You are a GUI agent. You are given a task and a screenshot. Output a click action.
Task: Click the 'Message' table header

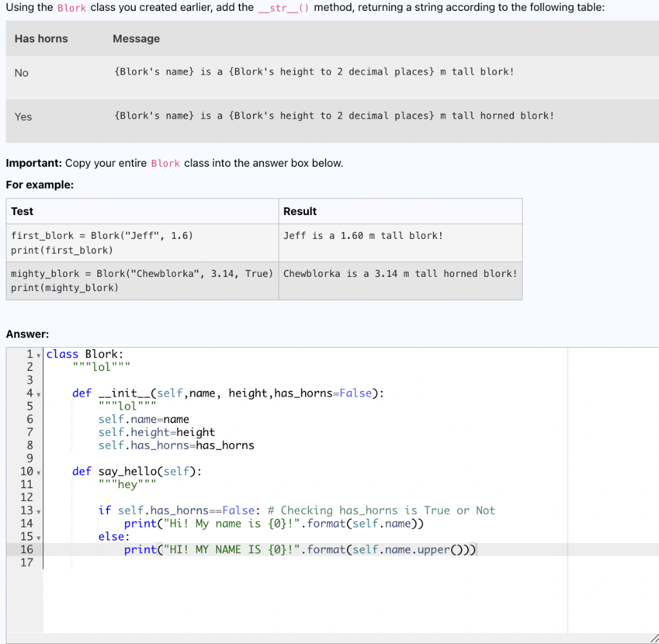pyautogui.click(x=136, y=39)
